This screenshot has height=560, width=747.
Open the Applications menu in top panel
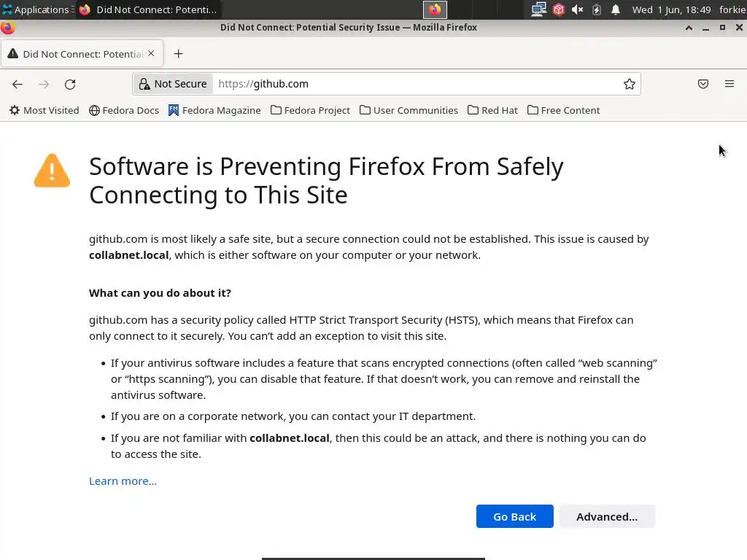[x=35, y=9]
